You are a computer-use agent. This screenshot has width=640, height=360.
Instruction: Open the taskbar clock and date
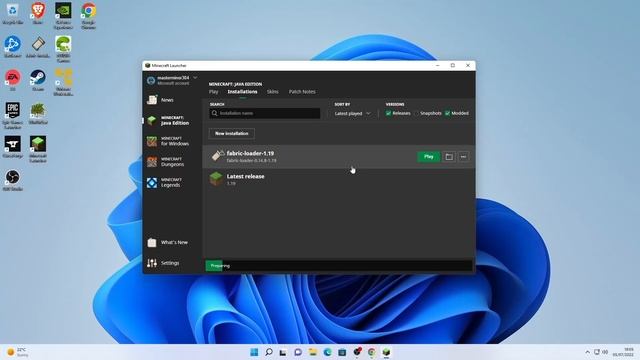pyautogui.click(x=623, y=352)
